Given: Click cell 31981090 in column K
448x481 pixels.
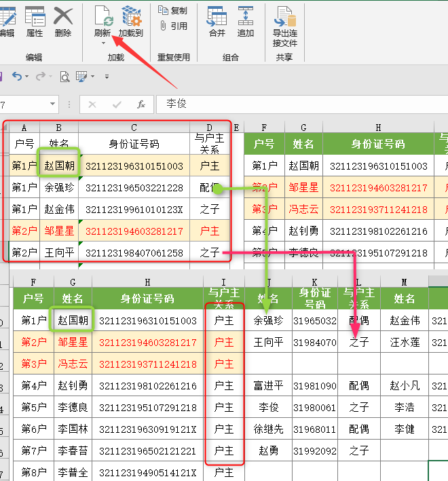Looking at the screenshot, I should 315,385.
